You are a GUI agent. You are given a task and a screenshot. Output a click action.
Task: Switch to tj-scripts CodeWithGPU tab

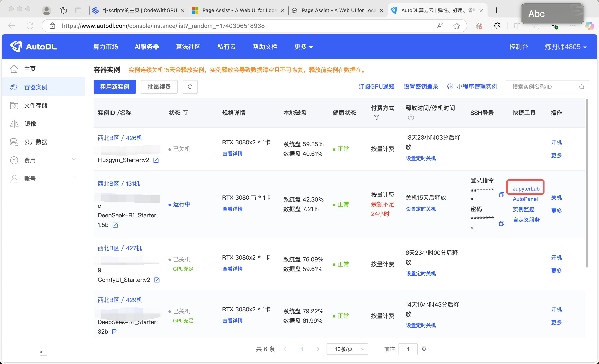point(139,10)
